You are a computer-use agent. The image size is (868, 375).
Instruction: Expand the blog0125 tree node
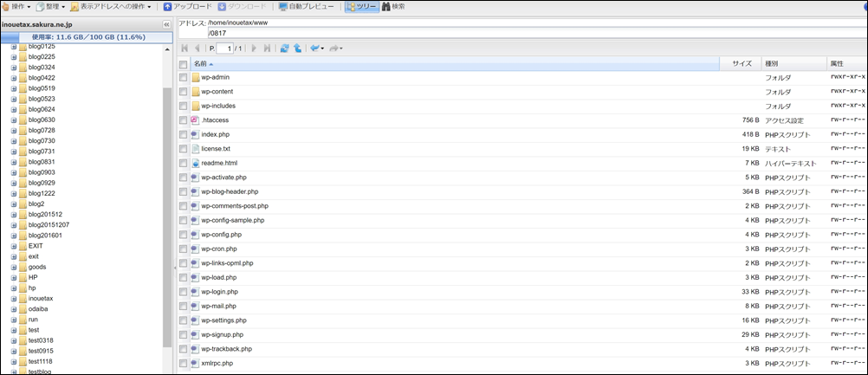[14, 47]
